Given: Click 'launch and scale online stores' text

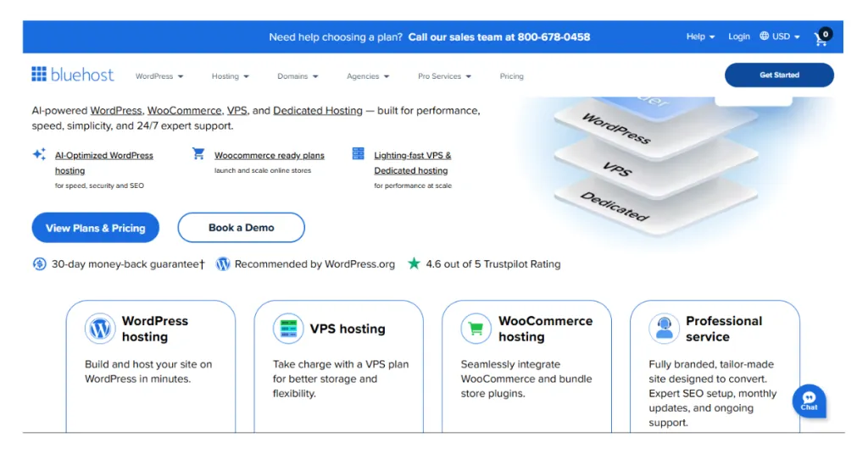Looking at the screenshot, I should click(x=263, y=170).
